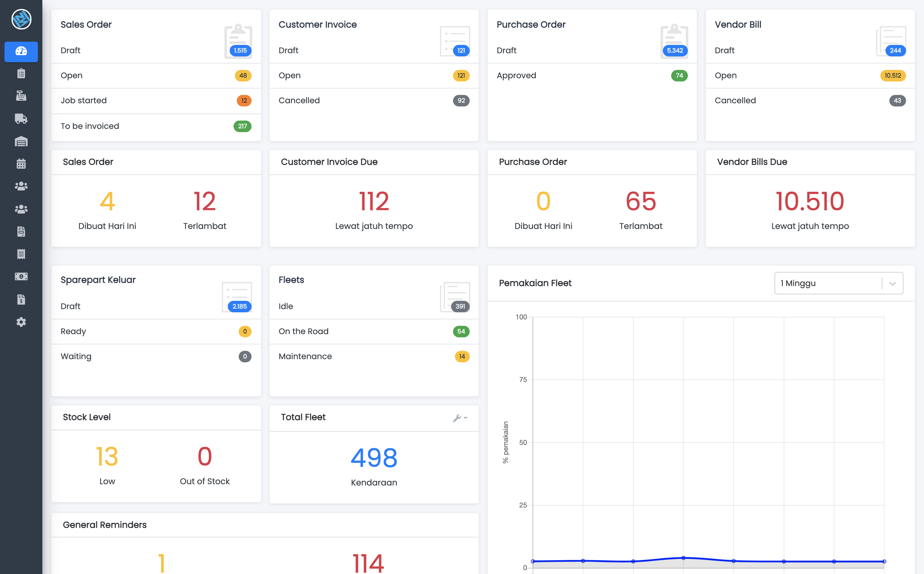Screen dimensions: 924x574
Task: Open settings gear in sidebar
Action: pos(21,322)
